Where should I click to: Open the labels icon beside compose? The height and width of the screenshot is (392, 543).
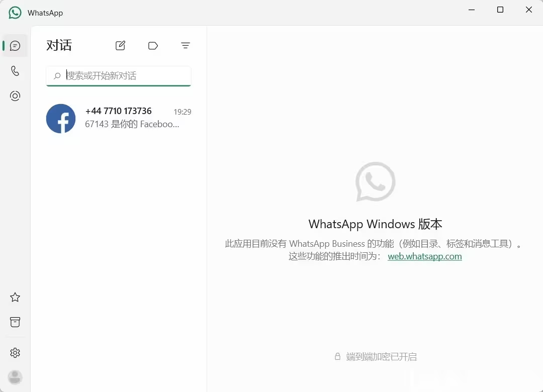pyautogui.click(x=153, y=46)
